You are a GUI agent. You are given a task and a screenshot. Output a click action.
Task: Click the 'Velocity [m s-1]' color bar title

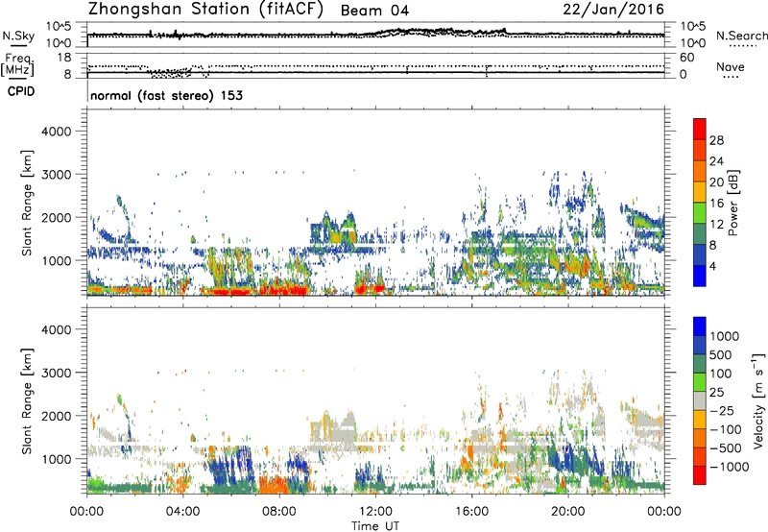(x=758, y=400)
